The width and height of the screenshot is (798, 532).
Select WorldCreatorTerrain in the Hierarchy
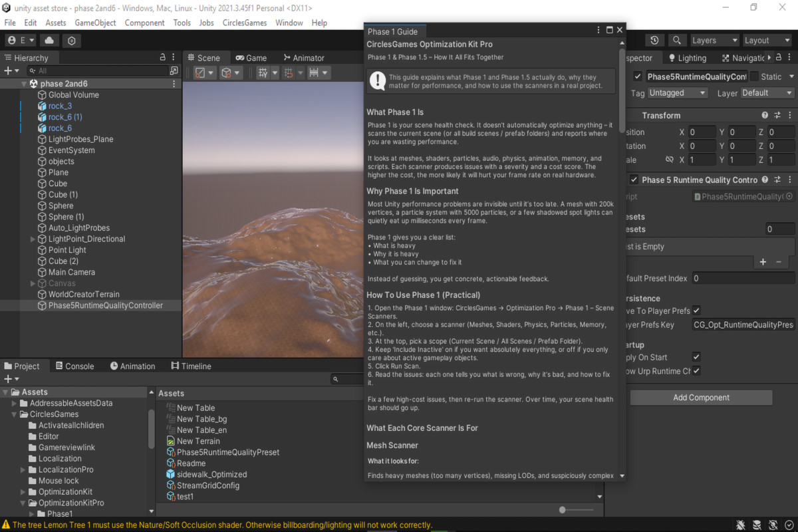(x=84, y=294)
